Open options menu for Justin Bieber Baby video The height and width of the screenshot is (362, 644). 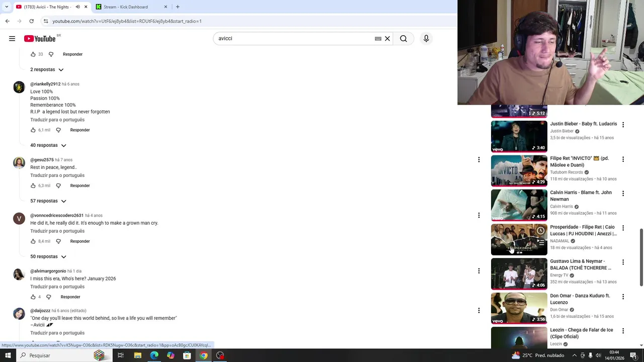pos(623,125)
